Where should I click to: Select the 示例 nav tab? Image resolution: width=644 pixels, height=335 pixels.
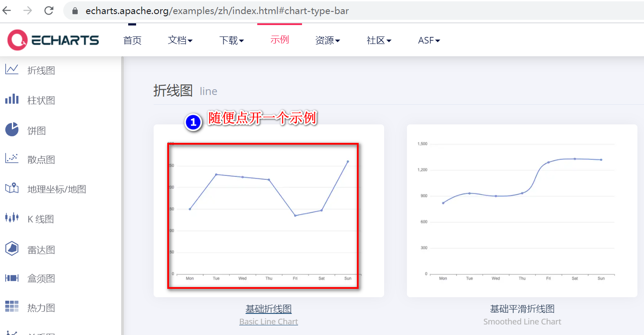pos(280,40)
